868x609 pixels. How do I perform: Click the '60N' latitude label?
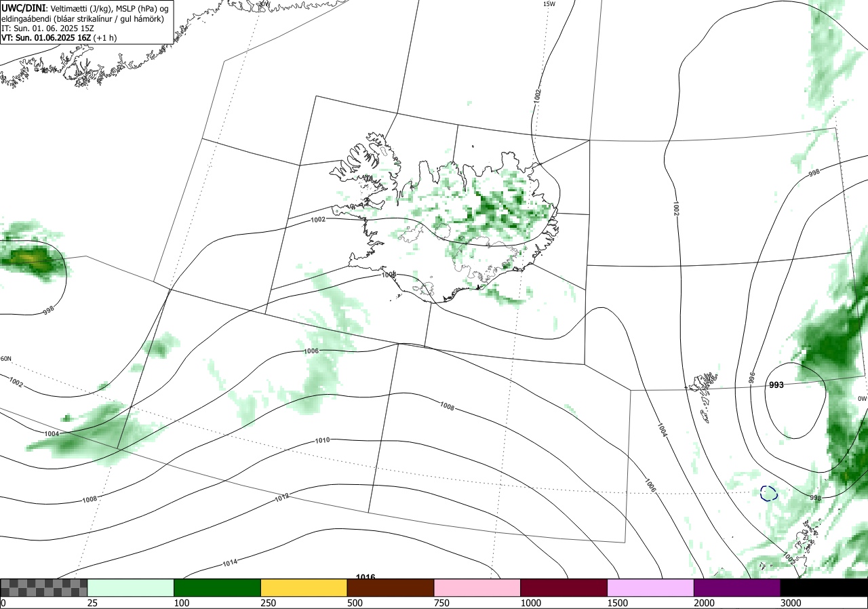6,359
